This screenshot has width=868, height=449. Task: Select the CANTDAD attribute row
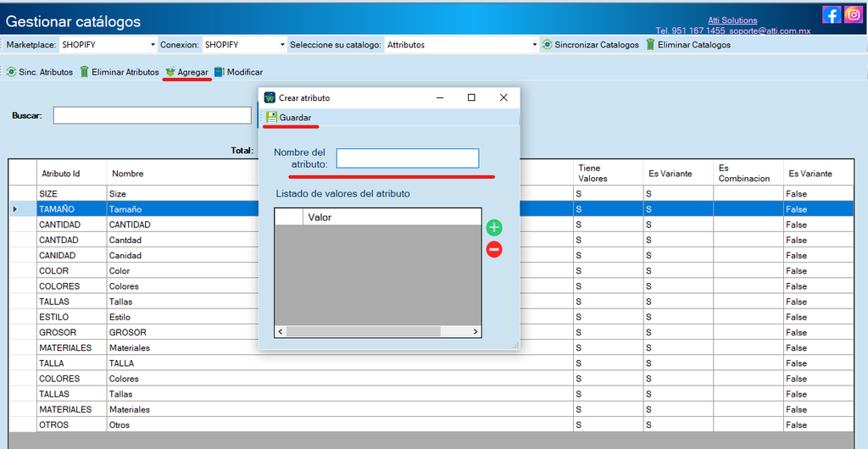pos(431,241)
